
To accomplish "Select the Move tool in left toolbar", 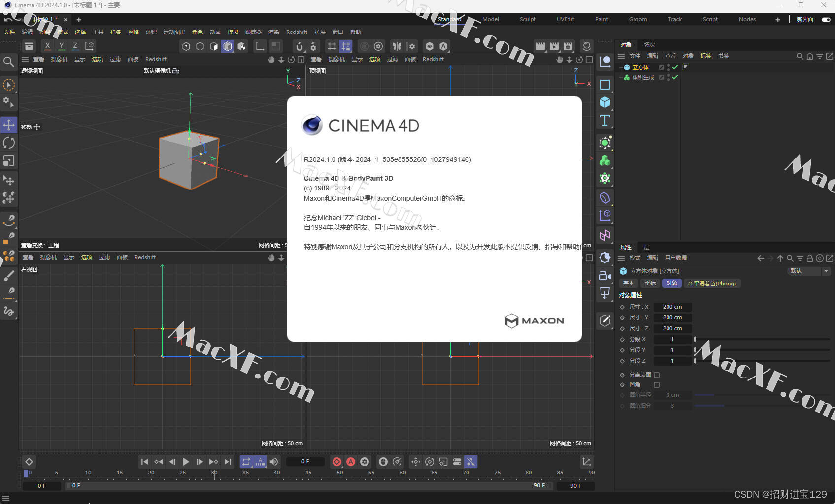I will 9,125.
